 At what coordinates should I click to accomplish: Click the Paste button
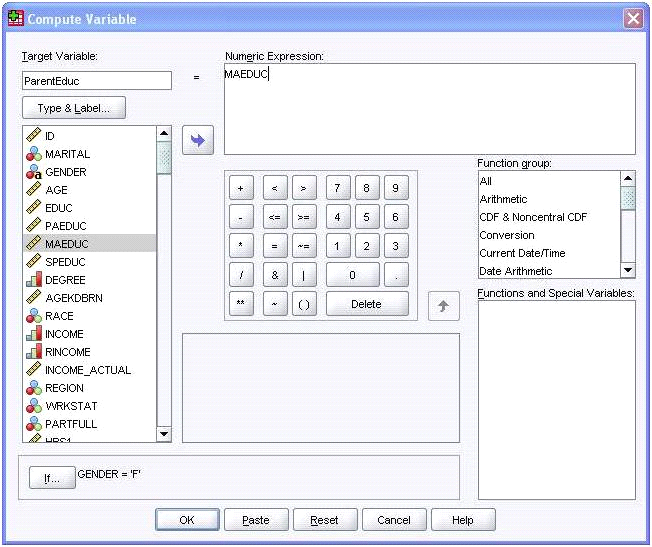(x=256, y=520)
